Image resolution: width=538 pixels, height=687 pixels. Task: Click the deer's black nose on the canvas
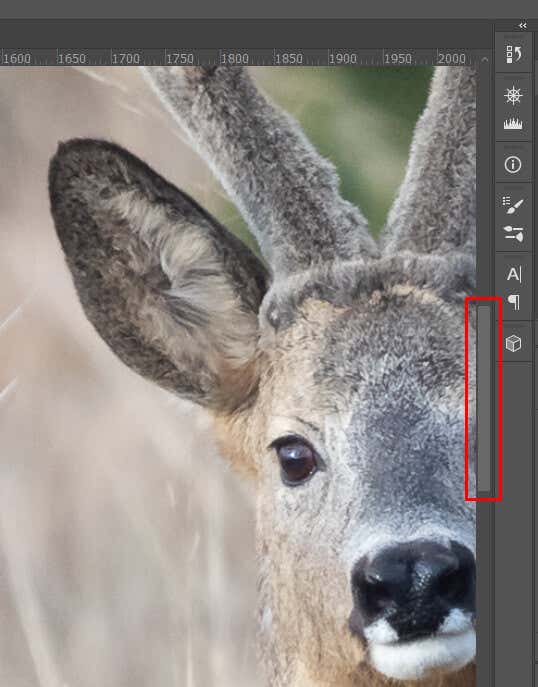coord(412,578)
